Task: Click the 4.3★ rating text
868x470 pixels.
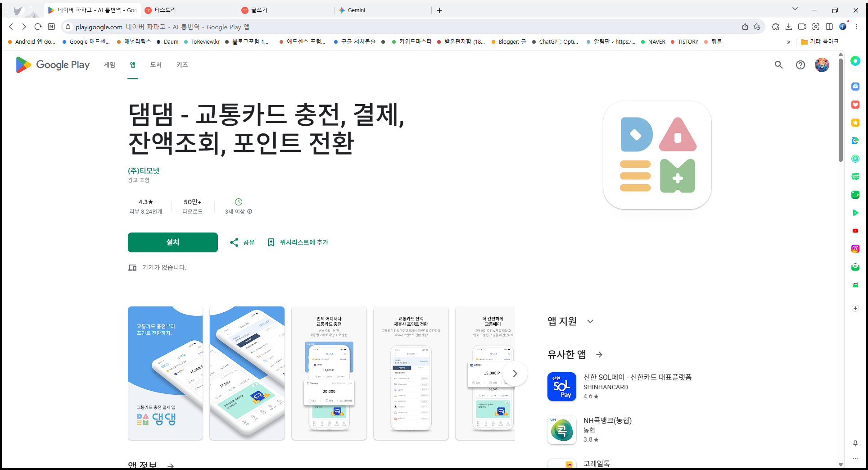Action: [x=146, y=202]
